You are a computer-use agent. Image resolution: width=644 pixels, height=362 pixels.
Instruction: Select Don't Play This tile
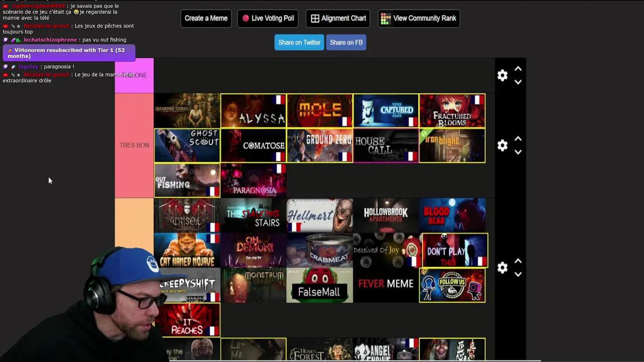point(455,250)
